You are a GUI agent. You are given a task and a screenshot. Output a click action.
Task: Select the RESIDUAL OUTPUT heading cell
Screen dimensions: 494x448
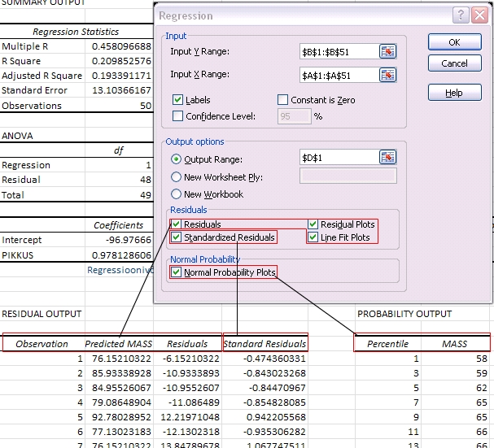pyautogui.click(x=42, y=314)
